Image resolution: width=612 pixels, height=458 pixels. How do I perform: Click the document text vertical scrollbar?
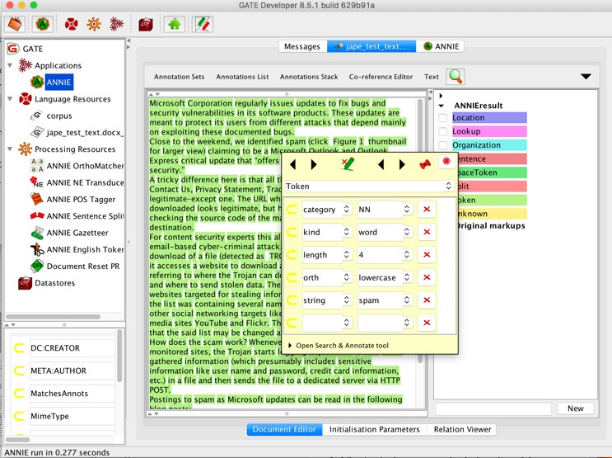click(420, 230)
